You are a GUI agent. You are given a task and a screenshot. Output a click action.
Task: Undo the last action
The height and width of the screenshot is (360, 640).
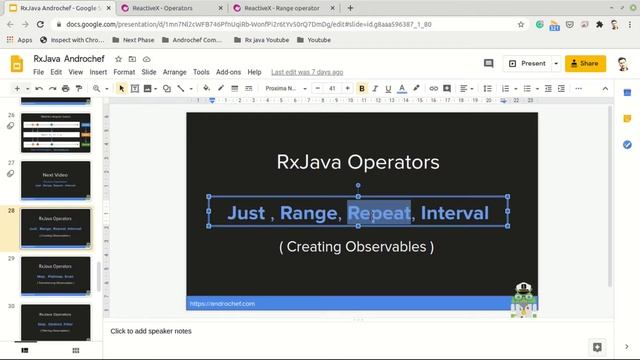tap(39, 89)
